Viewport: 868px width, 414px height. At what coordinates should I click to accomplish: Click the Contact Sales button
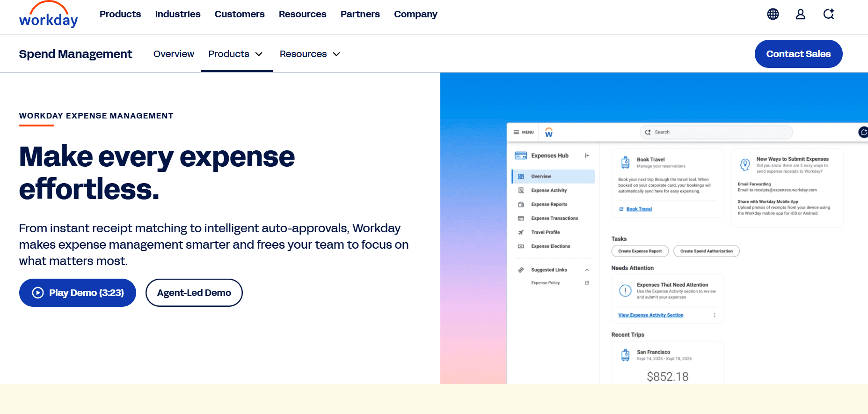point(799,54)
